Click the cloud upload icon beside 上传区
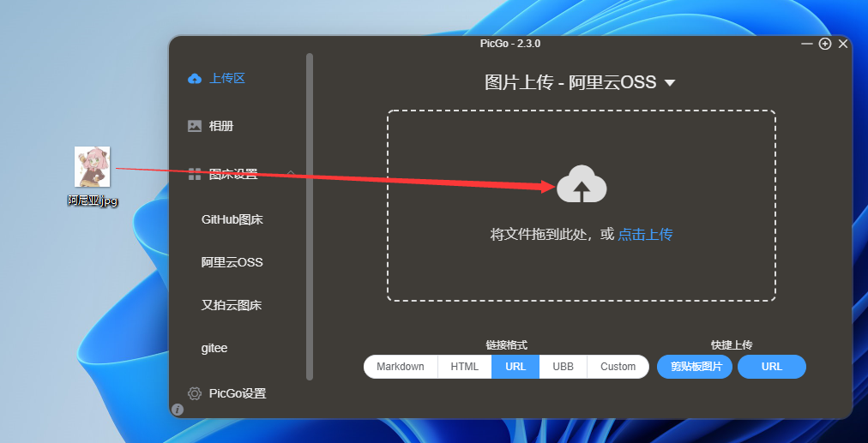Screen dimensions: 868x443 click(195, 79)
